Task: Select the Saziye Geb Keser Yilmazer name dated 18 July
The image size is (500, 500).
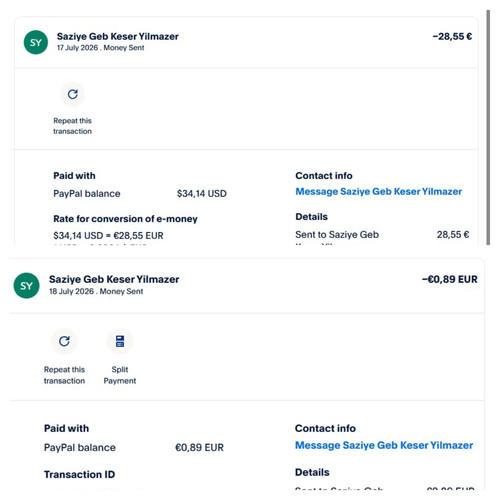Action: [114, 279]
